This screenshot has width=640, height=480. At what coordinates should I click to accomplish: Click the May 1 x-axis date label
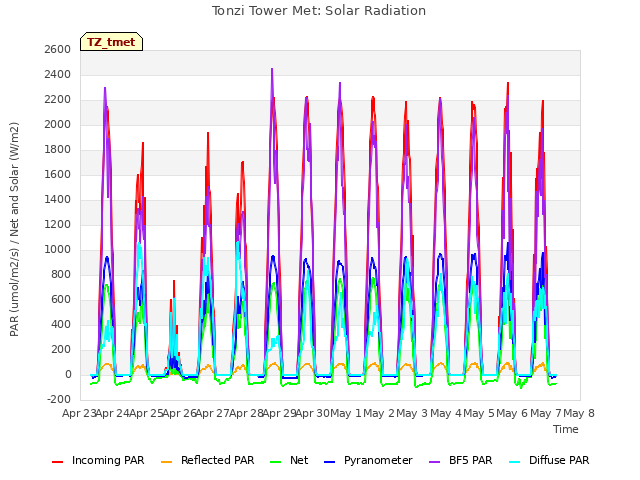(346, 413)
